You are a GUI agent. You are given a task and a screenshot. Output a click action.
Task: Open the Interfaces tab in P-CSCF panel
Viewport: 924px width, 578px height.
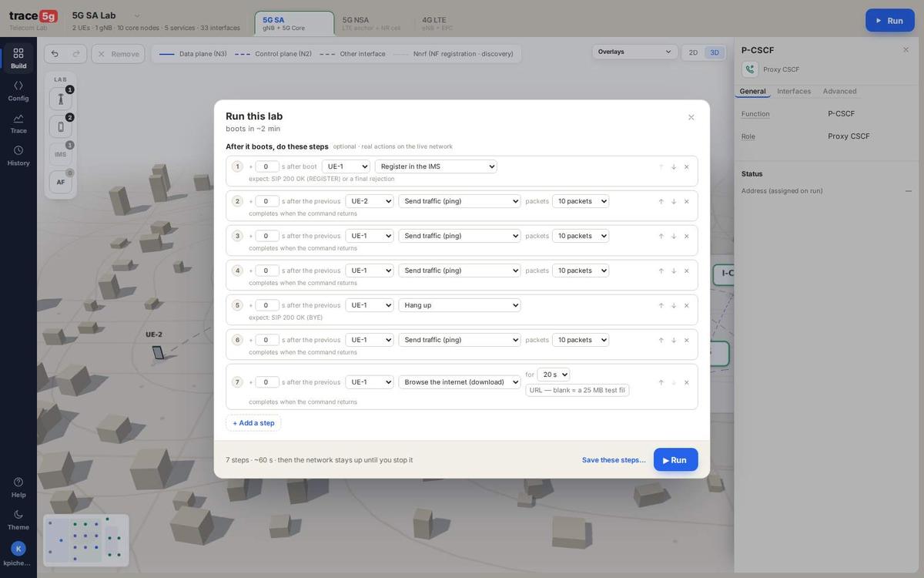pos(794,91)
